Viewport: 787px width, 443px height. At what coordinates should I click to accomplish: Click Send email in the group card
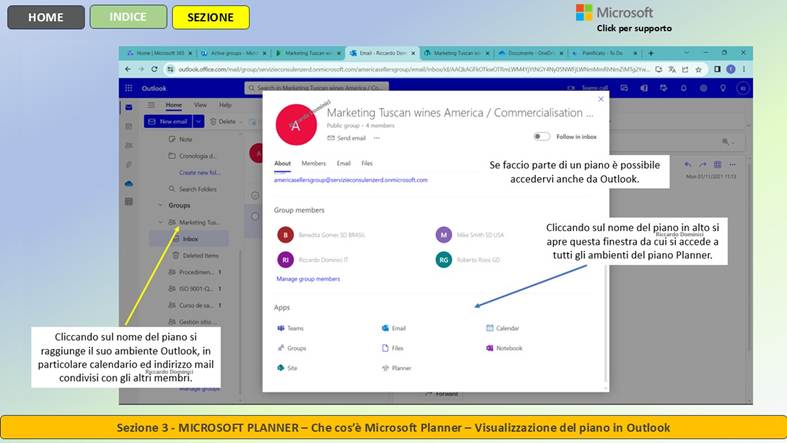click(346, 137)
